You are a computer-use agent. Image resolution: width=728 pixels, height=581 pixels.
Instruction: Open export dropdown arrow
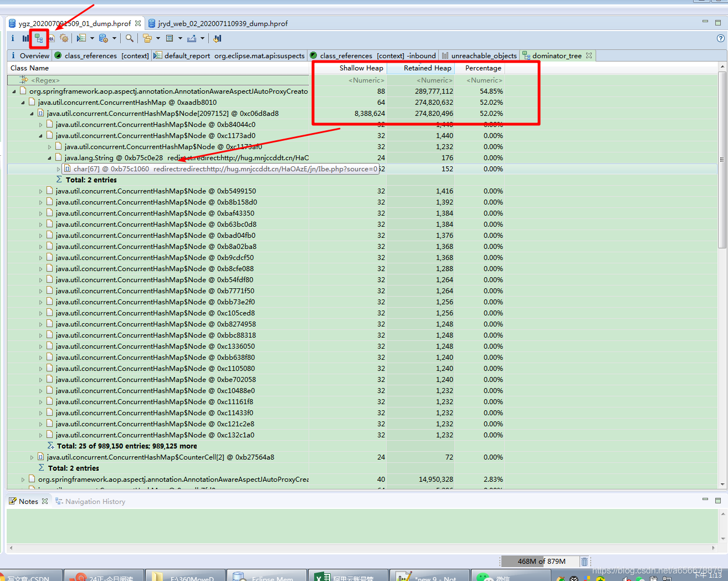click(x=202, y=38)
